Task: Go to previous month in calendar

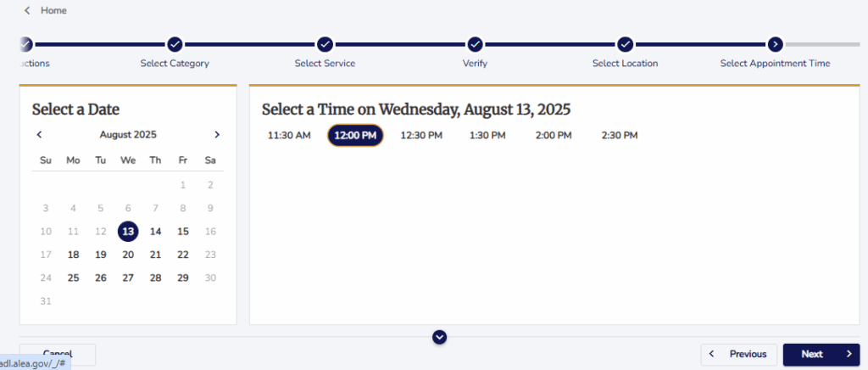Action: 39,135
